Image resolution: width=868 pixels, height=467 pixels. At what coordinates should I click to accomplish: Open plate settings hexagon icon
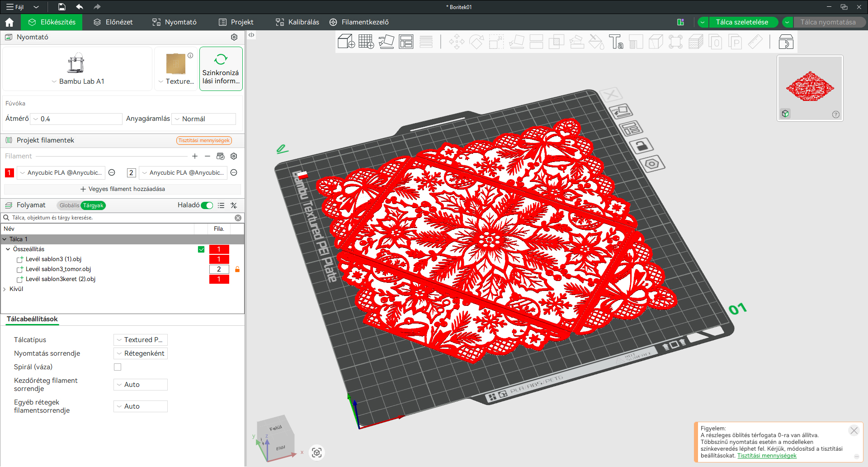click(x=651, y=163)
